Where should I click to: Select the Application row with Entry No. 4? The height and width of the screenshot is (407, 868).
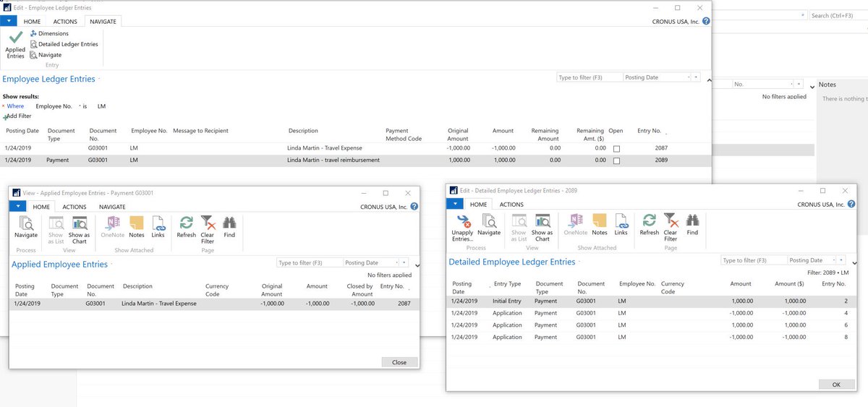[651, 313]
